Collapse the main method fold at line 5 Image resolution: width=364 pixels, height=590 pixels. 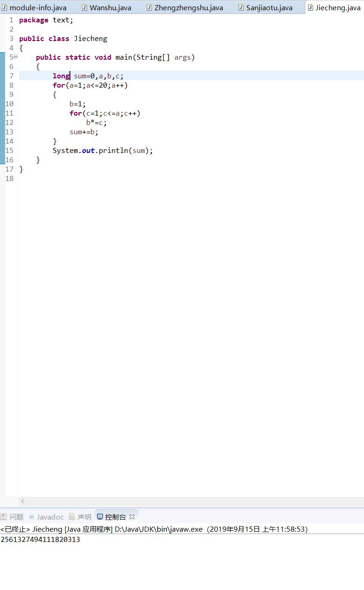[x=15, y=57]
